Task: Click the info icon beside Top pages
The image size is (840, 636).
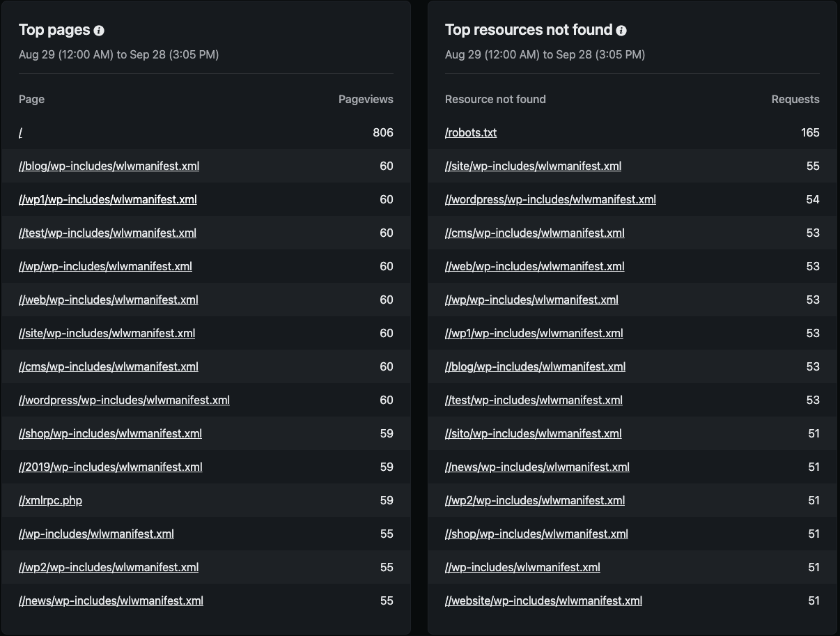Action: coord(99,31)
